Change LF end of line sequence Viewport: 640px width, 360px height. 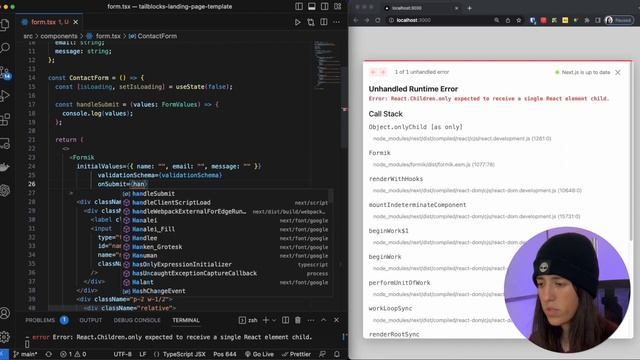point(143,354)
